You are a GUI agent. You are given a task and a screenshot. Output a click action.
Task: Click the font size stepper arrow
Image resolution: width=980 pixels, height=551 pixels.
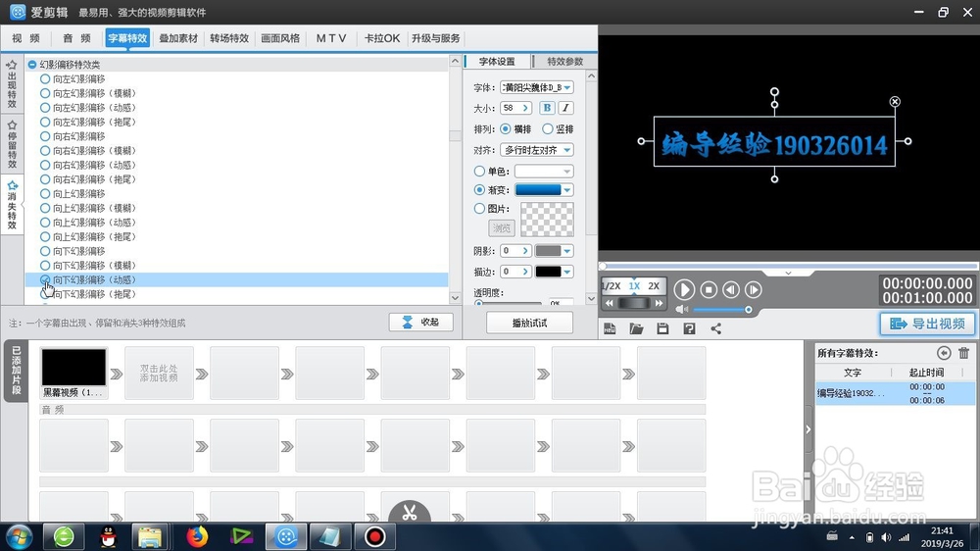point(525,108)
